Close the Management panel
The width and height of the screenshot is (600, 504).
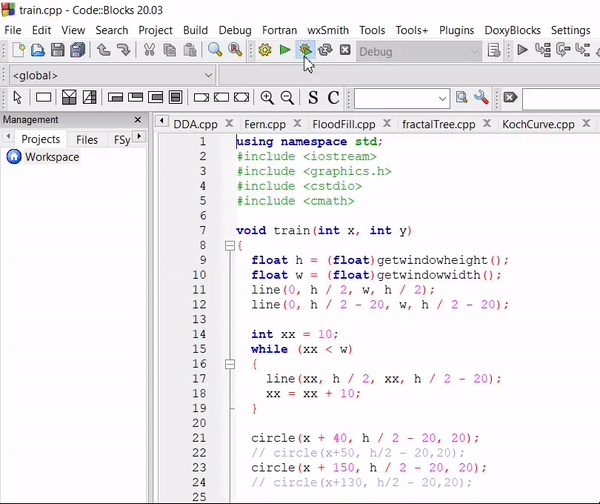[138, 120]
